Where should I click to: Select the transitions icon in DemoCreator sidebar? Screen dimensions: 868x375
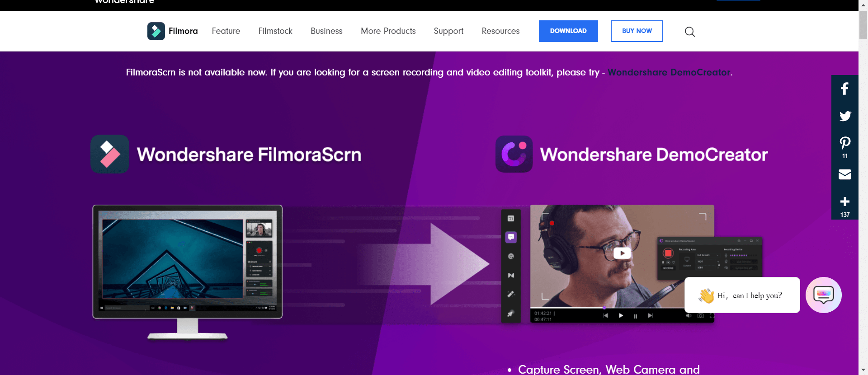[511, 275]
